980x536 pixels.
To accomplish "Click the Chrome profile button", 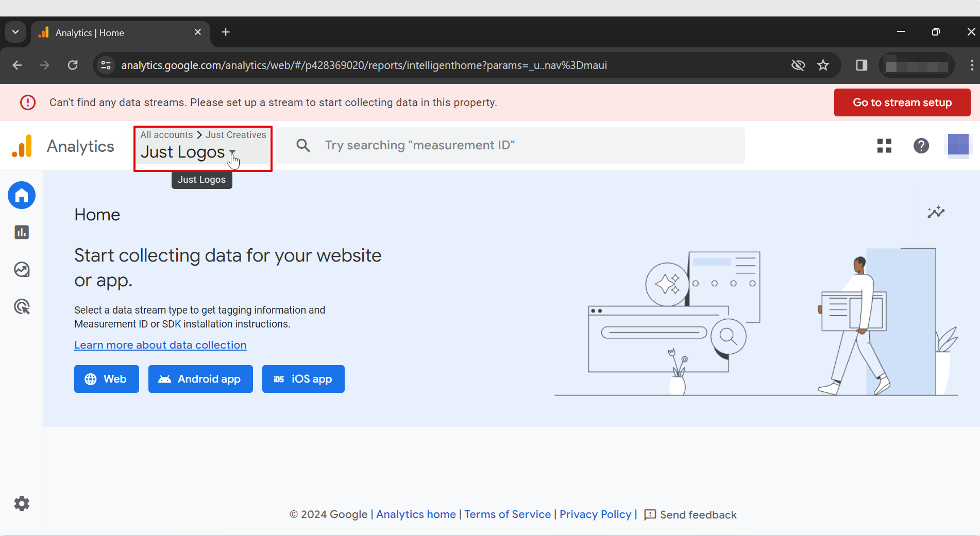I will pyautogui.click(x=917, y=65).
